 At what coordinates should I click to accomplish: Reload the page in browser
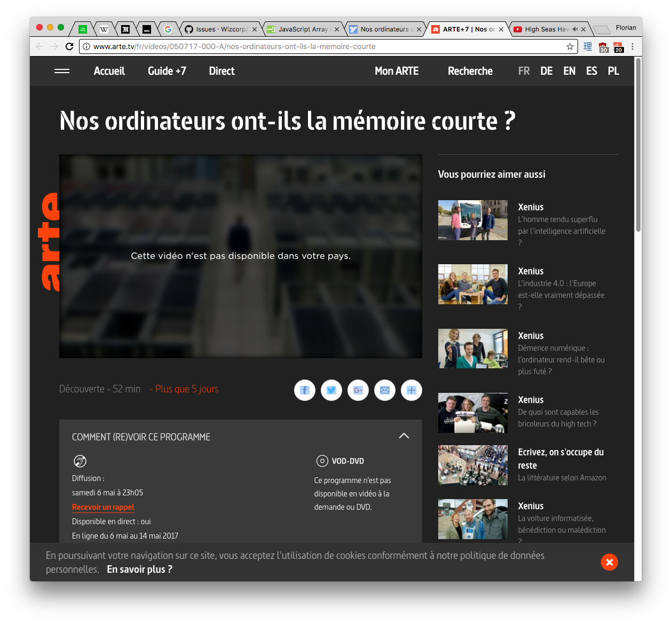[69, 46]
